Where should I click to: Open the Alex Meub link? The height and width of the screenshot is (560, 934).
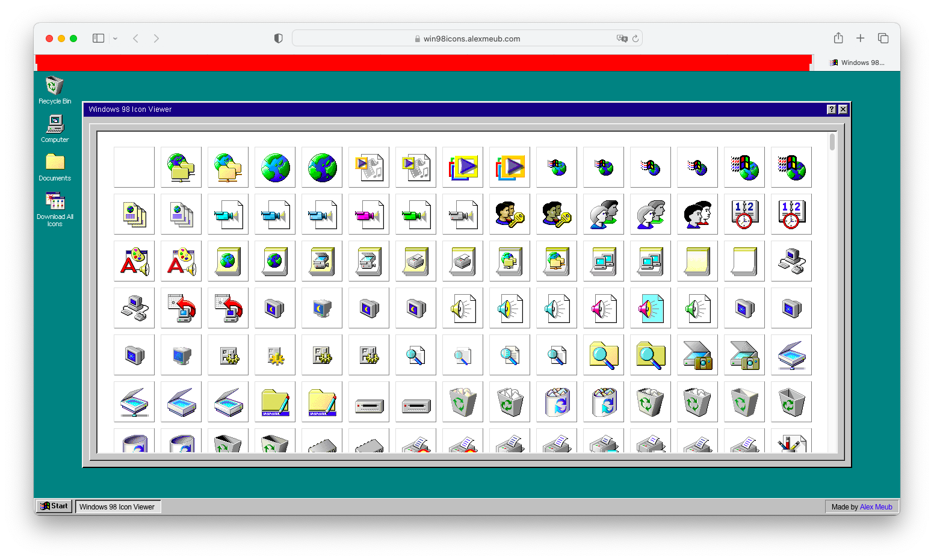(876, 507)
